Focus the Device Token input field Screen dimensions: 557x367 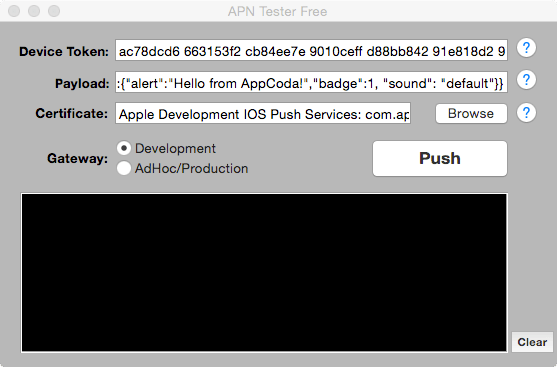coord(311,50)
